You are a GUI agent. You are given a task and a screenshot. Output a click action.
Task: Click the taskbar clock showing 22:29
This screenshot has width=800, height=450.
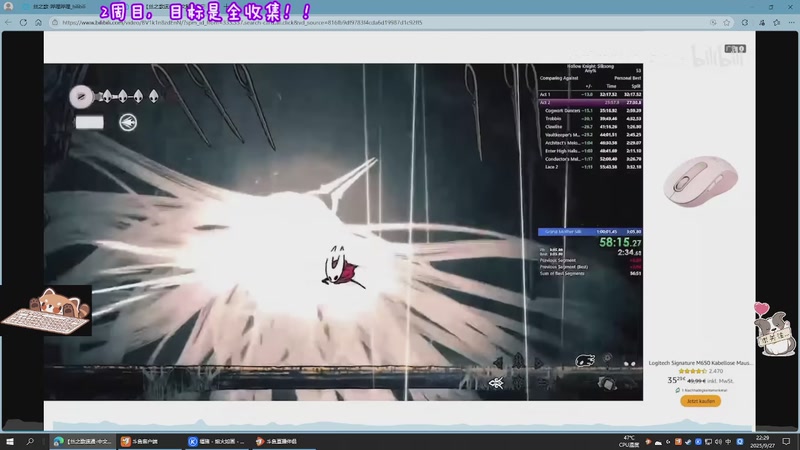(x=762, y=441)
